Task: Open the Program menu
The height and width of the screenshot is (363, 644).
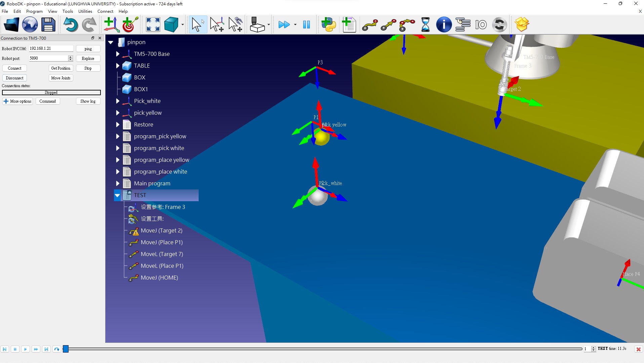Action: point(34,11)
